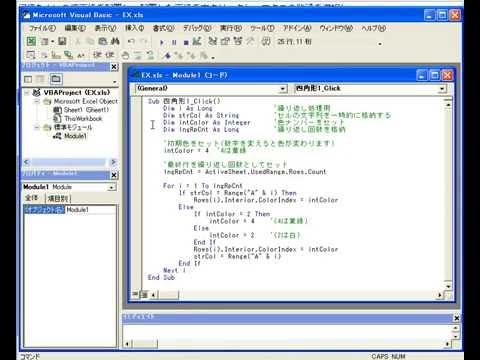The height and width of the screenshot is (360, 480).
Task: Click the Redo arrow icon
Action: tap(143, 41)
